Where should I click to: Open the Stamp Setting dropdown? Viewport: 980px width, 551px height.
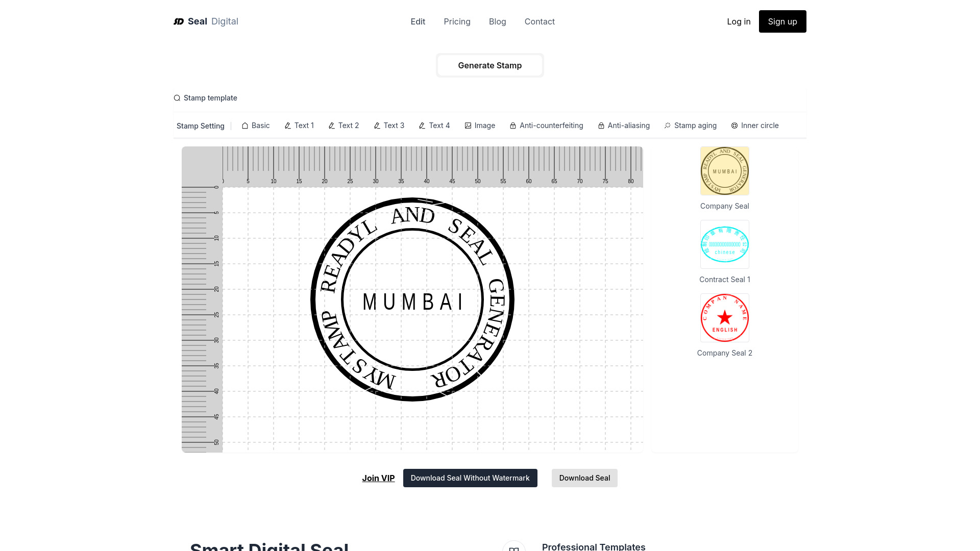pos(200,125)
